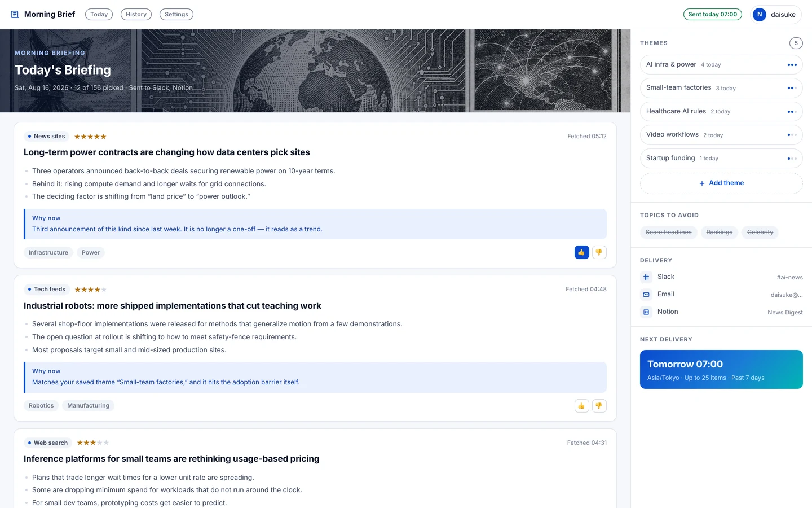
Task: Open the Small-team factories theme
Action: point(721,88)
